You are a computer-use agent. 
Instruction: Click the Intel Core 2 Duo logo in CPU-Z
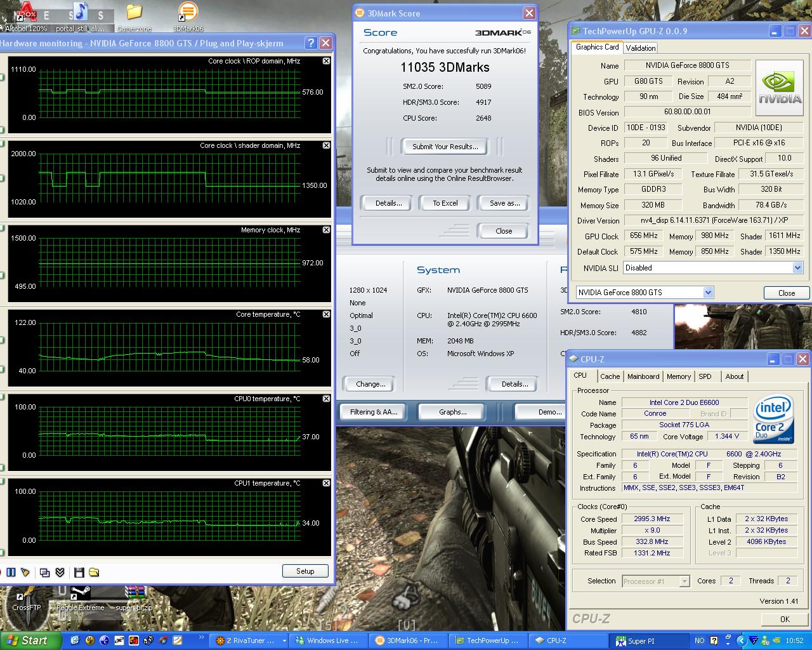click(x=773, y=419)
